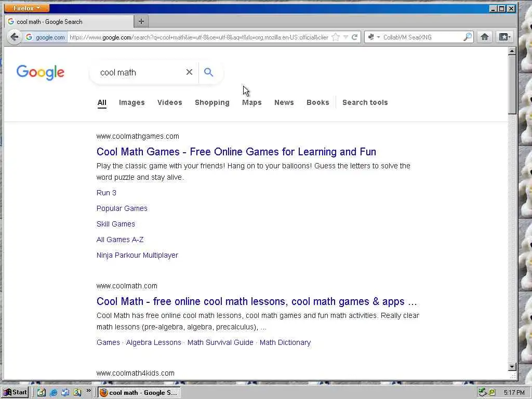Open the orange Firefox menu button
532x399 pixels.
click(27, 8)
